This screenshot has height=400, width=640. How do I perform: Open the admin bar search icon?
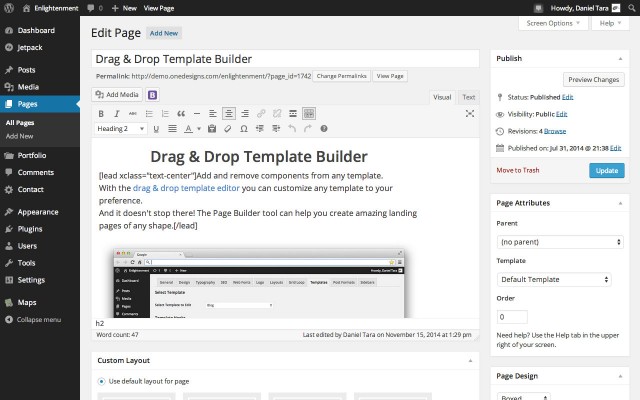click(x=632, y=8)
